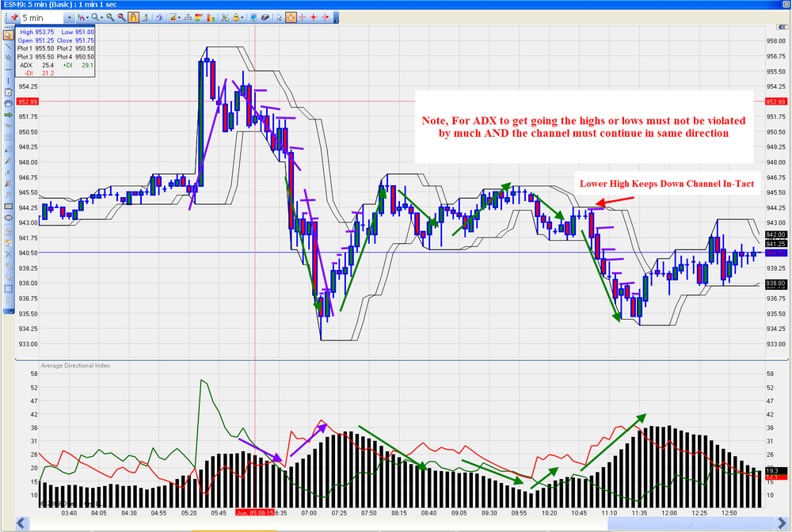Open the magnifier zoom dropdown
This screenshot has width=792, height=532.
pyautogui.click(x=101, y=17)
